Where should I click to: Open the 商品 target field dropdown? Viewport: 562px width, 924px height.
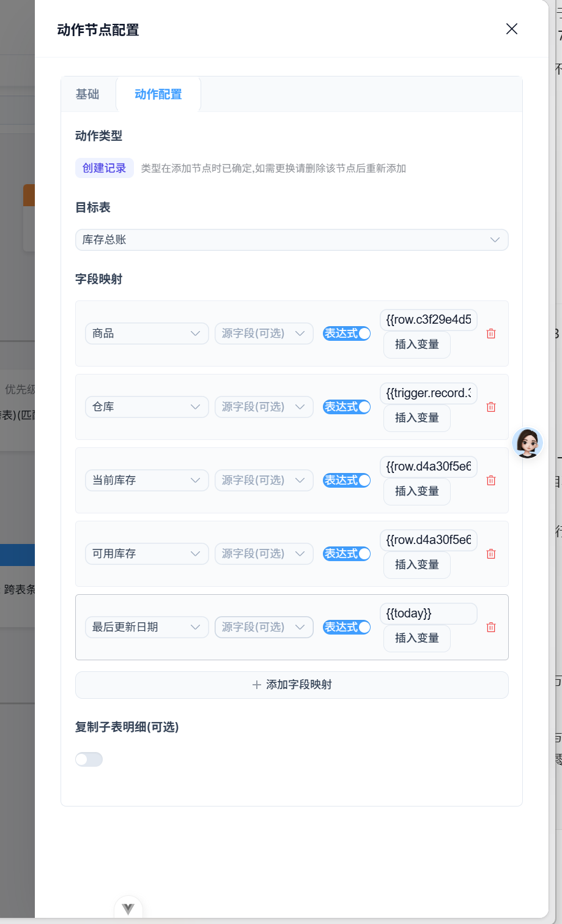pos(147,333)
